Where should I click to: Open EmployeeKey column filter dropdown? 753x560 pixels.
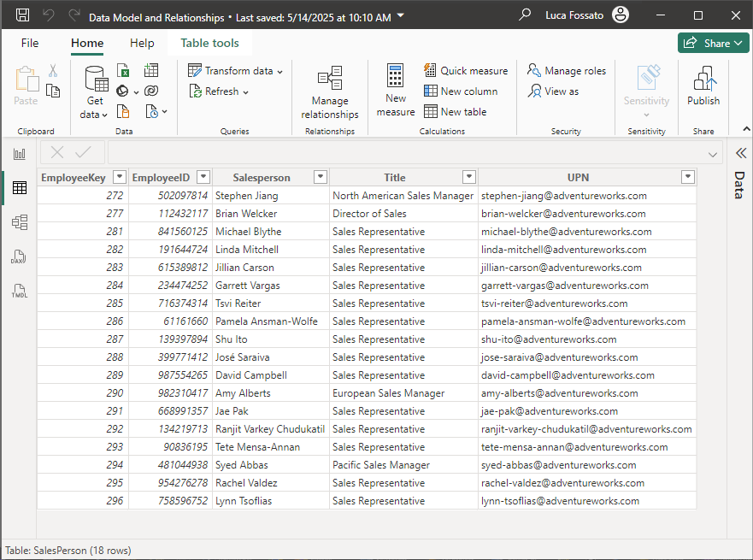120,177
